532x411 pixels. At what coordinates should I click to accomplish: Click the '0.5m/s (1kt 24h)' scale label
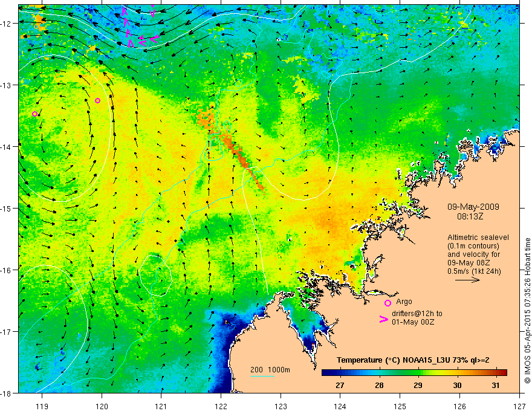475,271
